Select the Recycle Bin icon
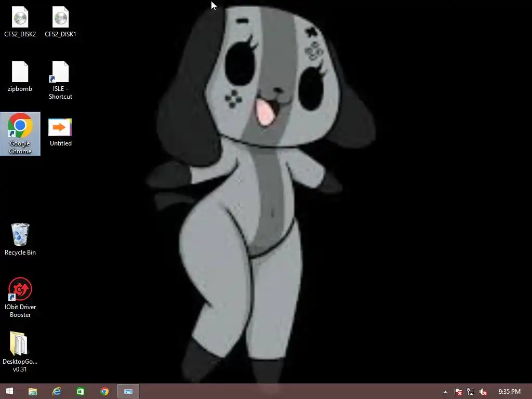 (20, 234)
